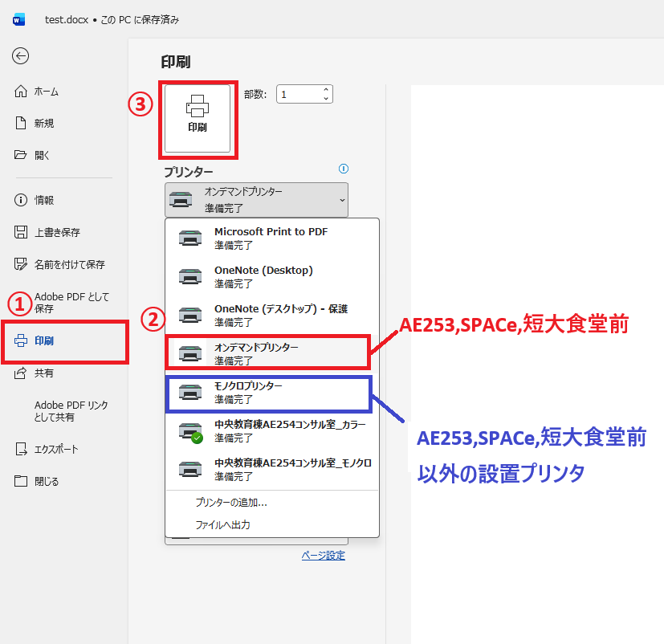Increase 部数 with the up arrow
This screenshot has height=644, width=664.
tap(326, 90)
